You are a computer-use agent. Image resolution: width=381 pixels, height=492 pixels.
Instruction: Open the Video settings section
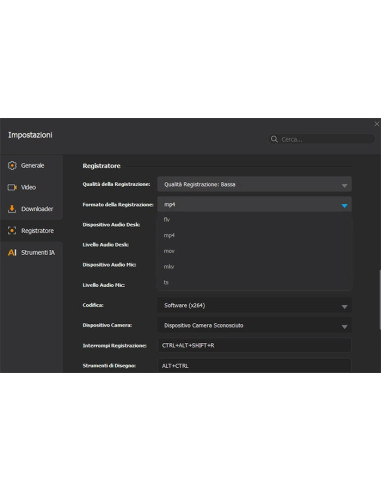pos(31,187)
